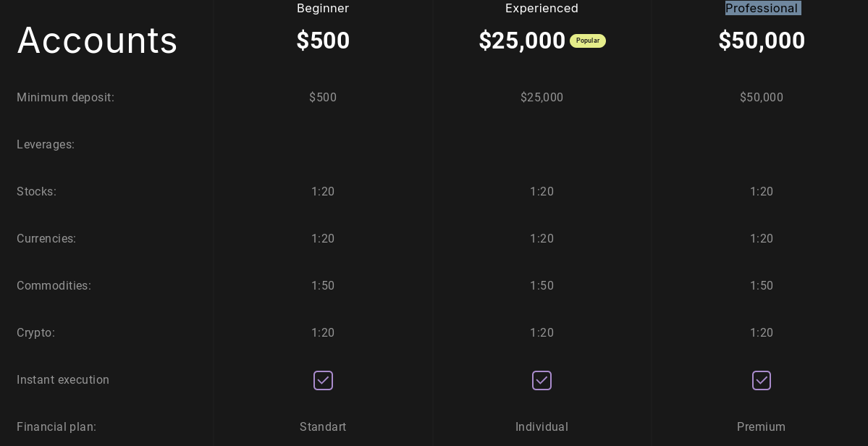This screenshot has width=868, height=446.
Task: Select the Beginner column header
Action: [322, 8]
